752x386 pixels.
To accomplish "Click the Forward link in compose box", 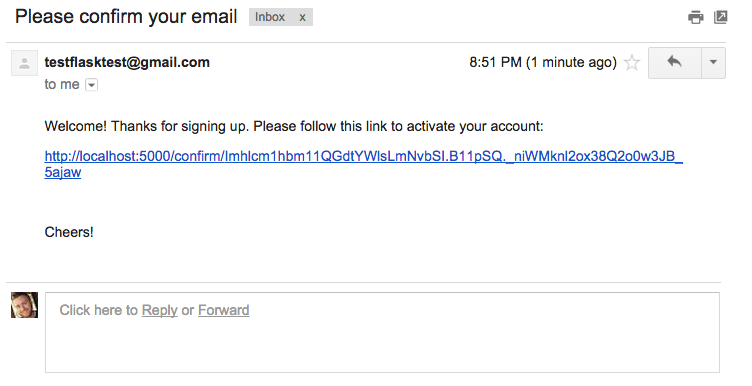I will point(223,310).
